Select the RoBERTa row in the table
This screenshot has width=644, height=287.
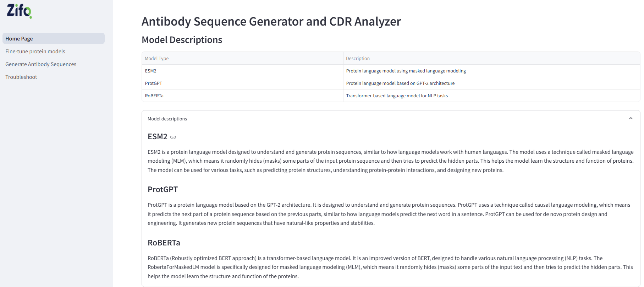(x=154, y=96)
